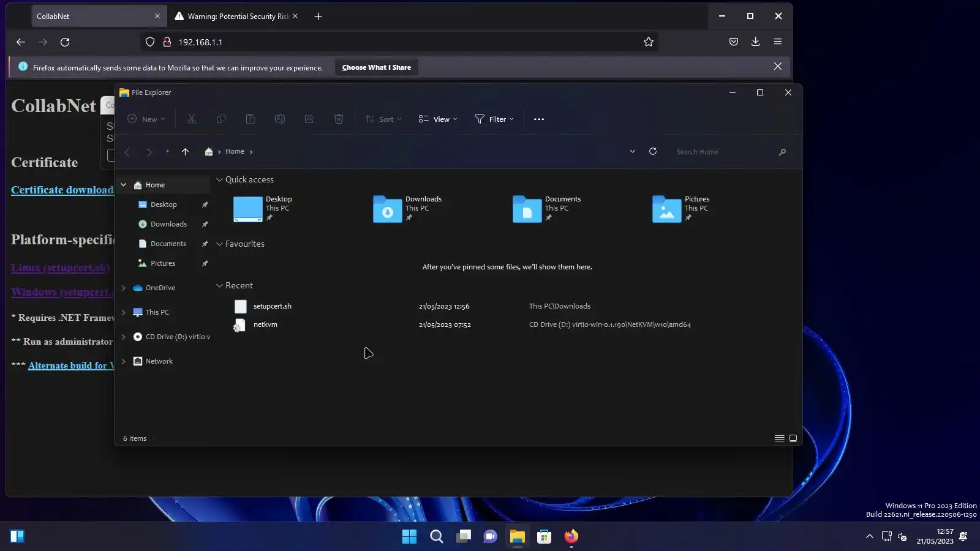Expand the CD Drive (D:) tree node
This screenshot has width=980, height=551.
pyautogui.click(x=124, y=337)
